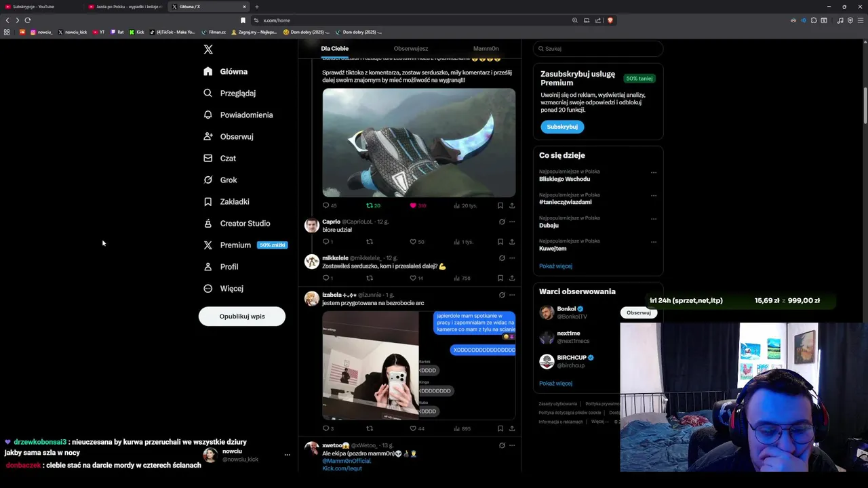Focus the Szukaj search field
Screen dimensions: 868x488
(598, 49)
